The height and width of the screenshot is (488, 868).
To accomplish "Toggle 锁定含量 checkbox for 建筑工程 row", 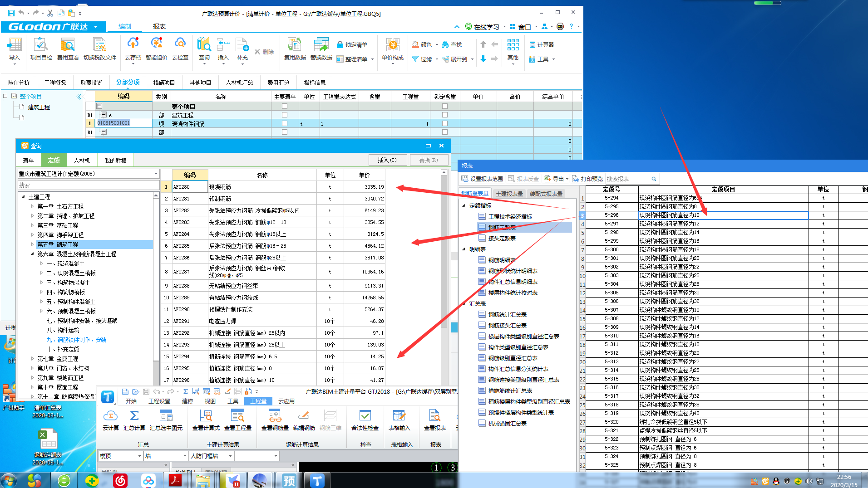I will (445, 115).
